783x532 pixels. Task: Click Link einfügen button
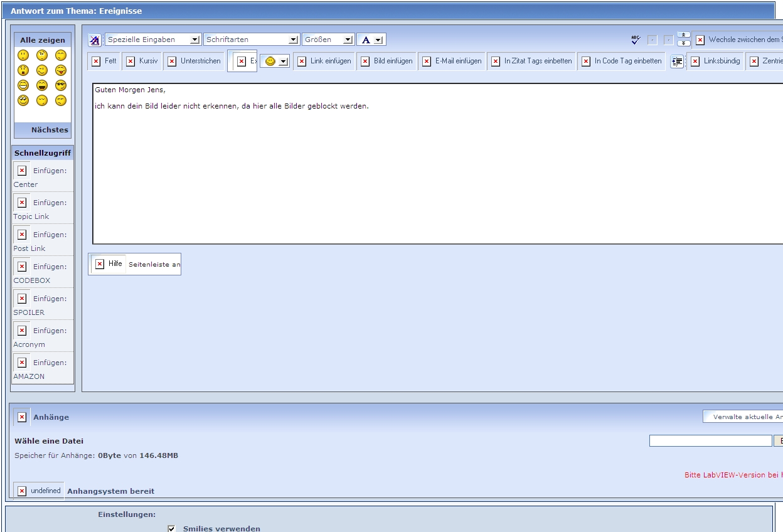(x=324, y=61)
